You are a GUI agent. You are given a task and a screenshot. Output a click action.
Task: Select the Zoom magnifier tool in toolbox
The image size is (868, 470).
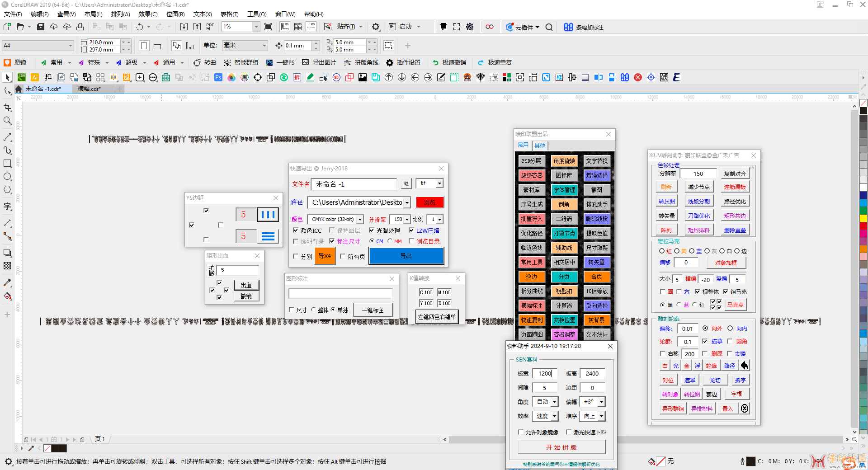[7, 121]
